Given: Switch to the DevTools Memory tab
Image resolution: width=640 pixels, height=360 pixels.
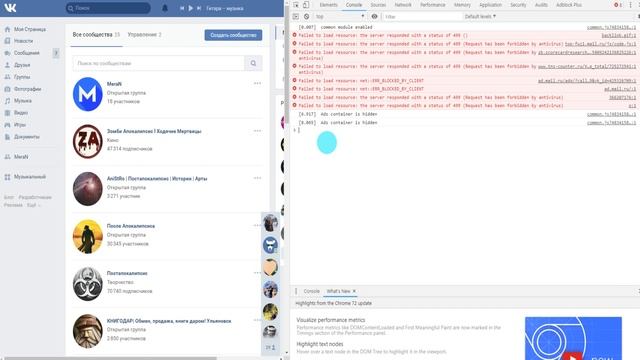Looking at the screenshot, I should click(x=462, y=5).
